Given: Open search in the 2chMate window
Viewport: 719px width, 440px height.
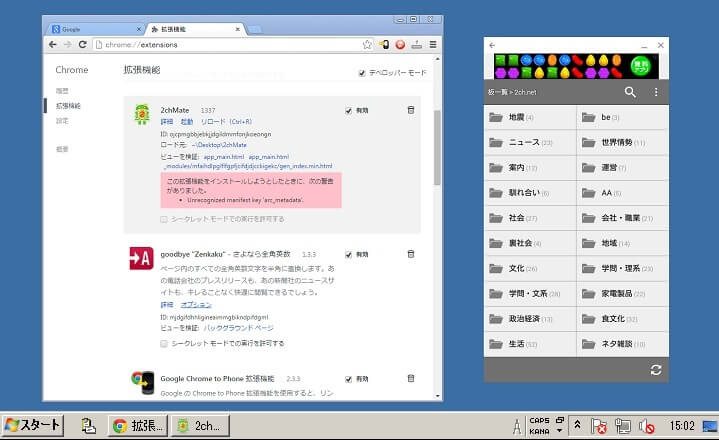Looking at the screenshot, I should pos(630,92).
